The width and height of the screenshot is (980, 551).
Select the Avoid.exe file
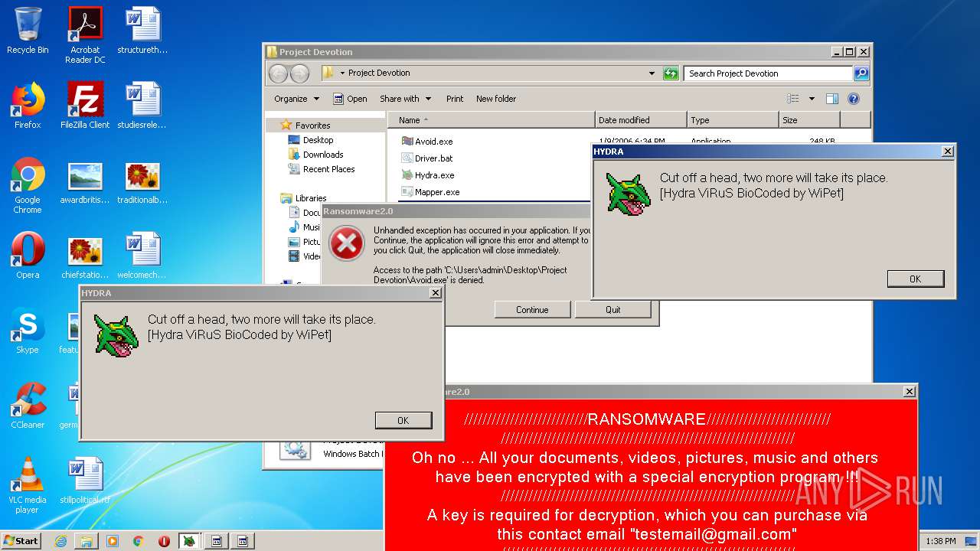click(427, 142)
